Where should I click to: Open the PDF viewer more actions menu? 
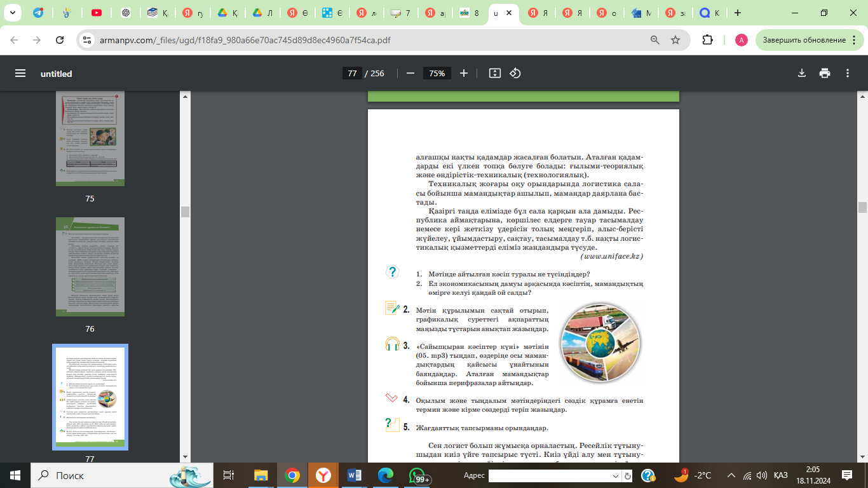point(848,73)
